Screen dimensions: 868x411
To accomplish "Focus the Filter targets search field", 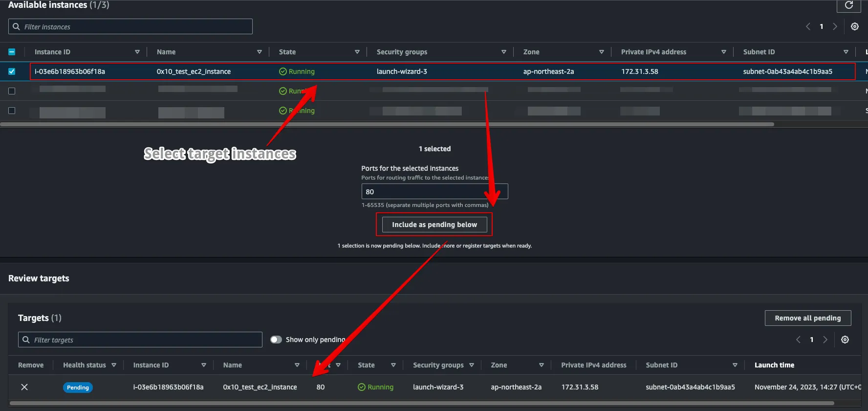I will [140, 340].
